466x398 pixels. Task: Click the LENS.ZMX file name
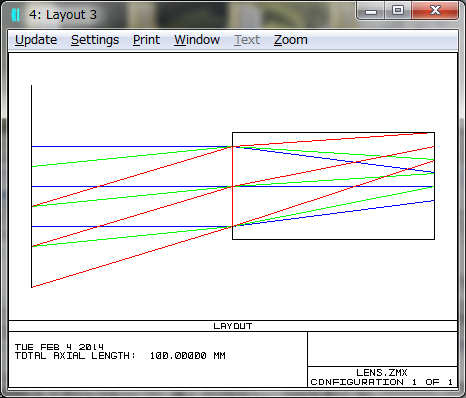[x=382, y=372]
